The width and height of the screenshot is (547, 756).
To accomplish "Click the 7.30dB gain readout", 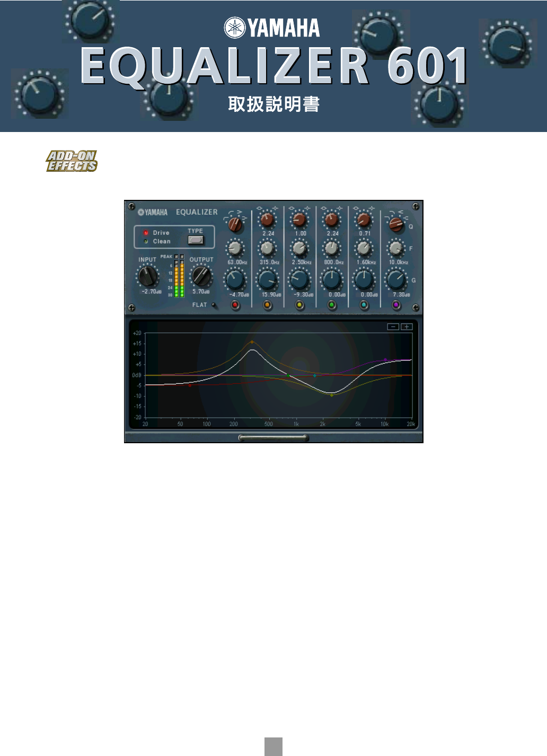I will pos(401,295).
